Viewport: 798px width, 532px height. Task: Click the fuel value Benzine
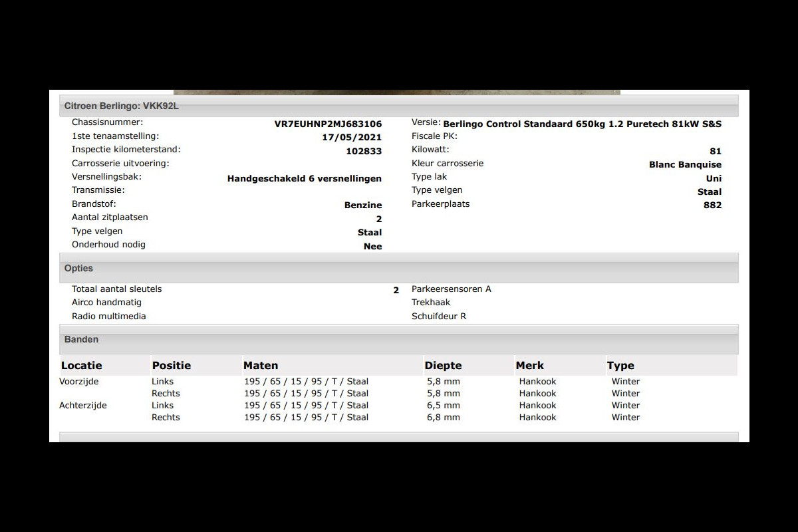point(363,205)
